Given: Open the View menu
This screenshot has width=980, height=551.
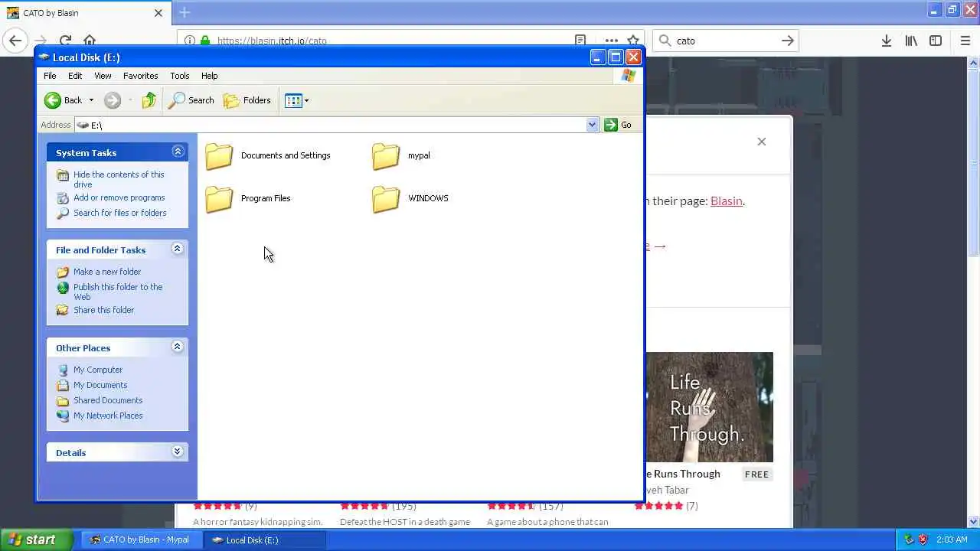Looking at the screenshot, I should point(103,76).
